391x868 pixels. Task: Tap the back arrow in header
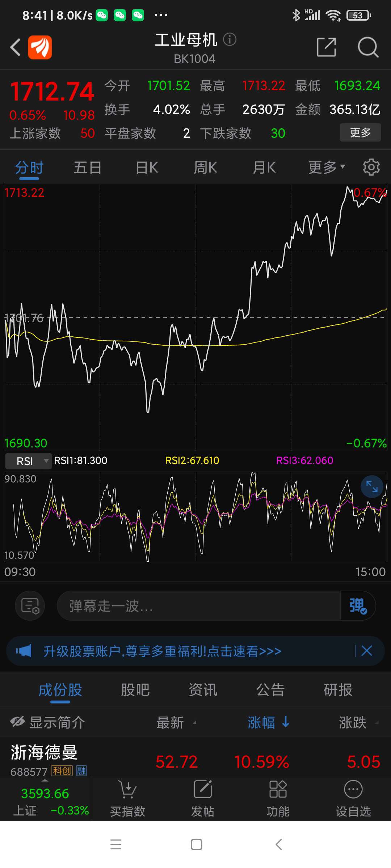[x=15, y=47]
